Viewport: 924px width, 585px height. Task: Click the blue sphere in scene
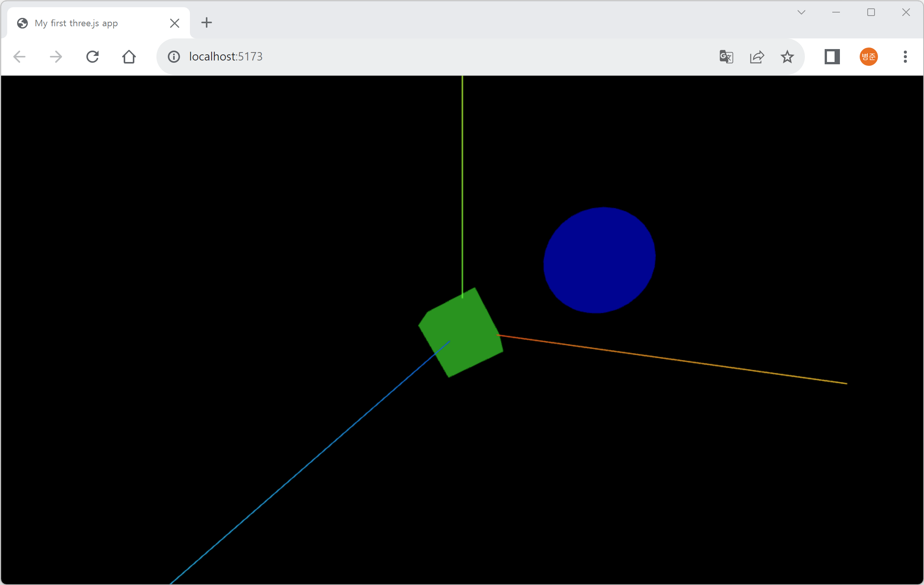599,260
